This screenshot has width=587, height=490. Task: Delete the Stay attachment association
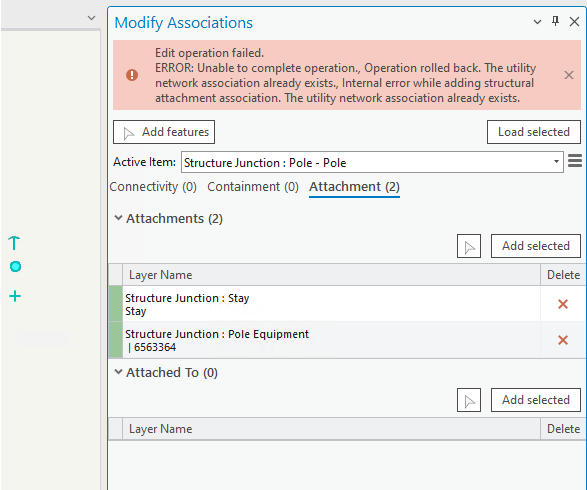tap(563, 304)
